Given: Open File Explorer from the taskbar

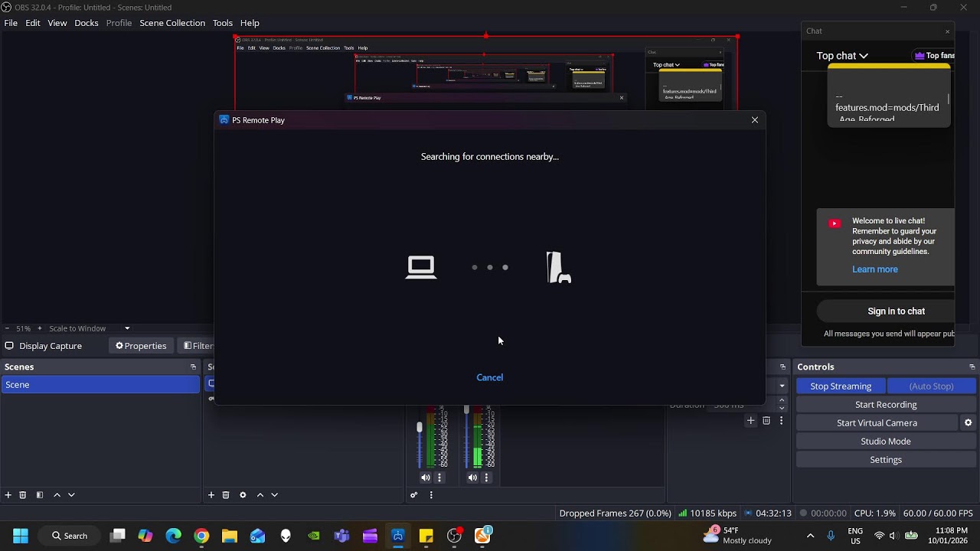Looking at the screenshot, I should pyautogui.click(x=230, y=536).
